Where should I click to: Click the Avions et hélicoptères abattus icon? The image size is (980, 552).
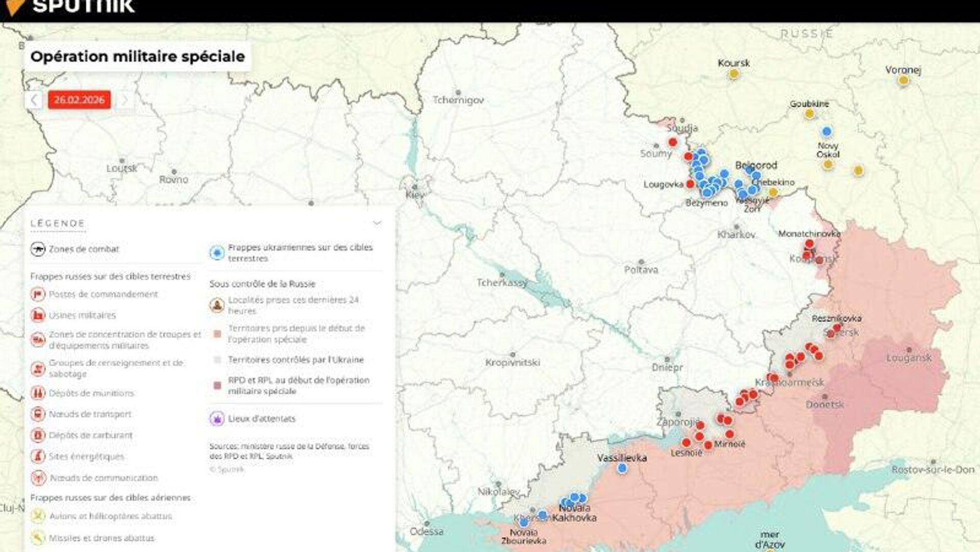pos(38,516)
